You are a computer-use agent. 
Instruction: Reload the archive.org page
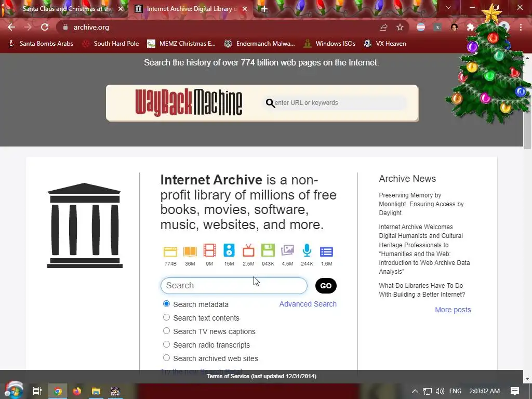(x=45, y=27)
